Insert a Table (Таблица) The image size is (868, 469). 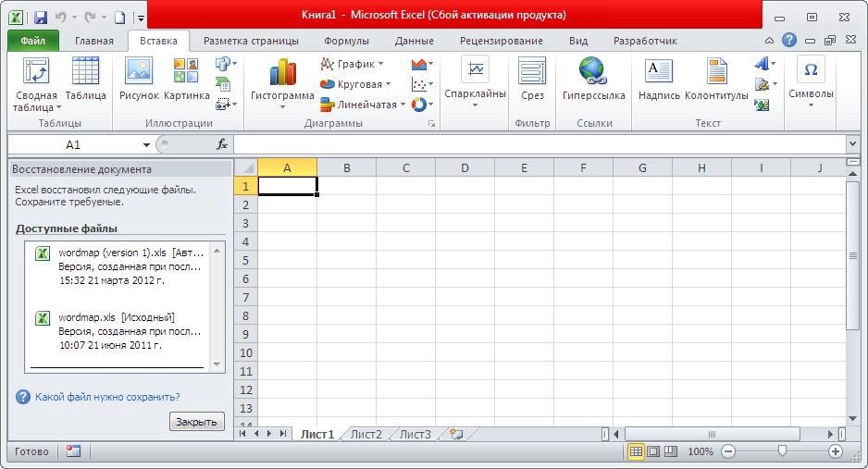click(85, 79)
